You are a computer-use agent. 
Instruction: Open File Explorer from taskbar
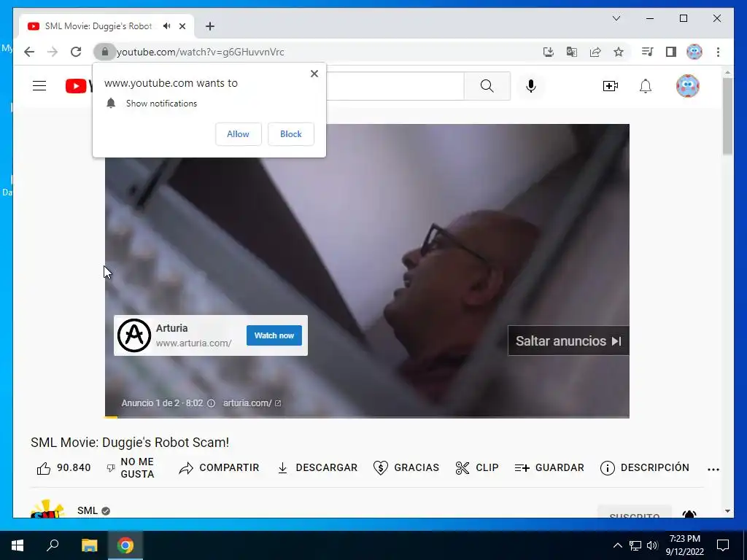click(x=89, y=545)
